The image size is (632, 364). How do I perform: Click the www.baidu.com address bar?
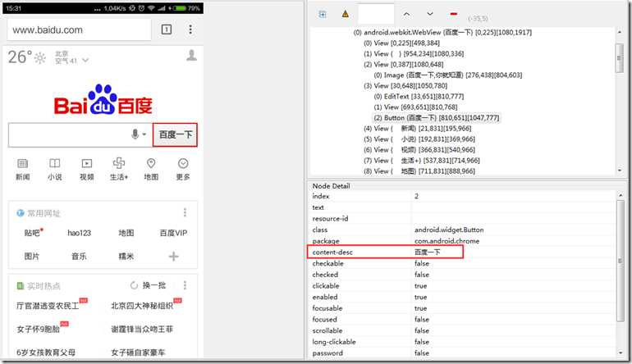[x=80, y=30]
